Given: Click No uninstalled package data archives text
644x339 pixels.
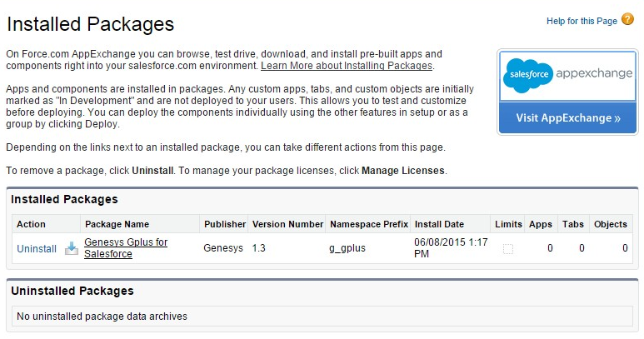Looking at the screenshot, I should coord(102,316).
